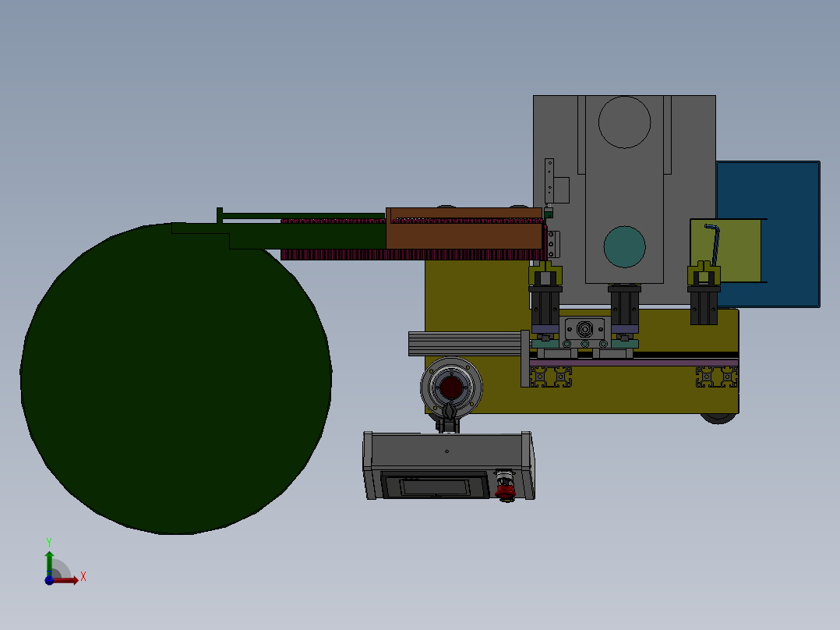Select the grey control box housing
The width and height of the screenshot is (840, 630).
[x=448, y=465]
